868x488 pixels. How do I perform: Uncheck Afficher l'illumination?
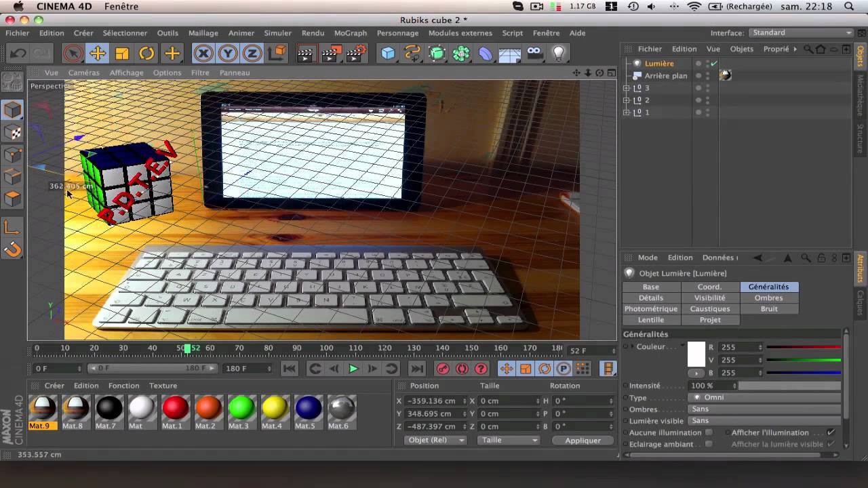(x=831, y=432)
